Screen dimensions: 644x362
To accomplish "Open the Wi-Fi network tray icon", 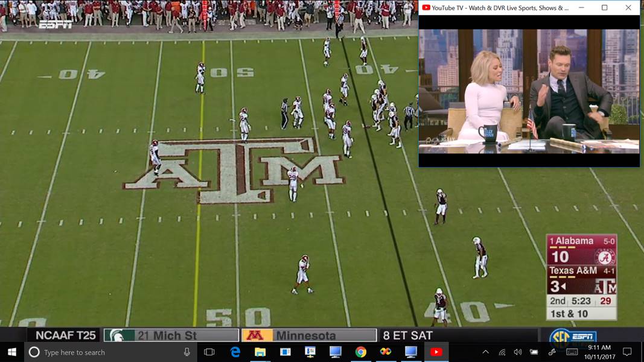I will tap(502, 352).
